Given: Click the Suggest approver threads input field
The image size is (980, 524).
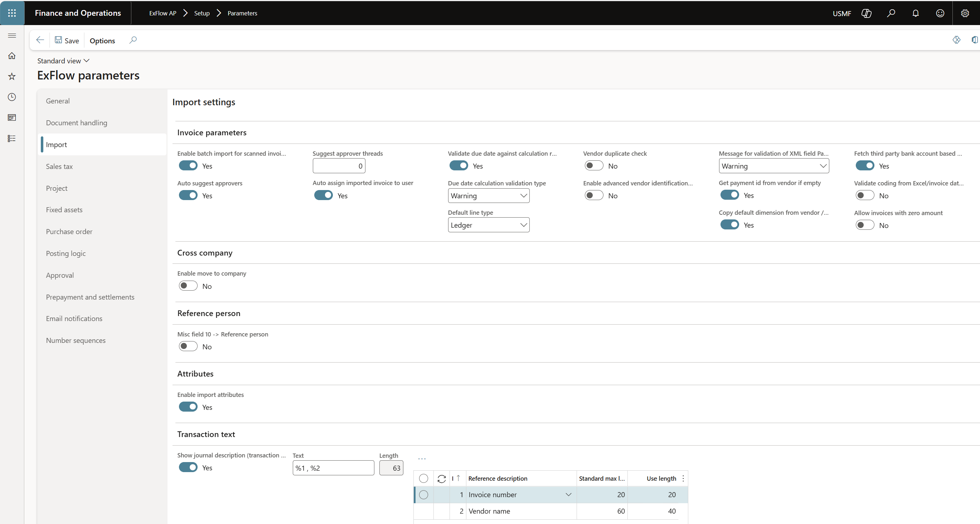Looking at the screenshot, I should (x=339, y=166).
